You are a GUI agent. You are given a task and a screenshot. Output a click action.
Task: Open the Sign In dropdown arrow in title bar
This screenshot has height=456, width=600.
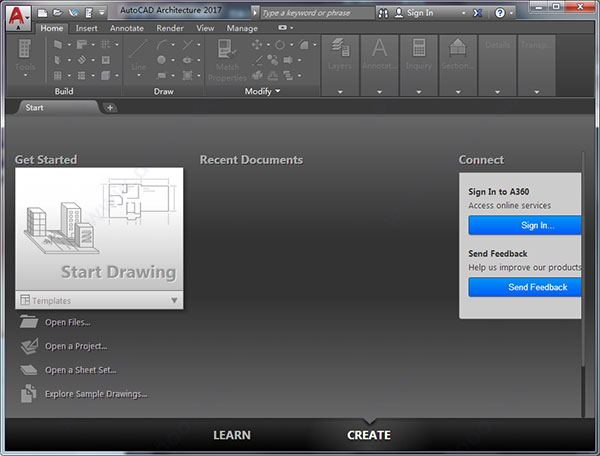(x=464, y=13)
